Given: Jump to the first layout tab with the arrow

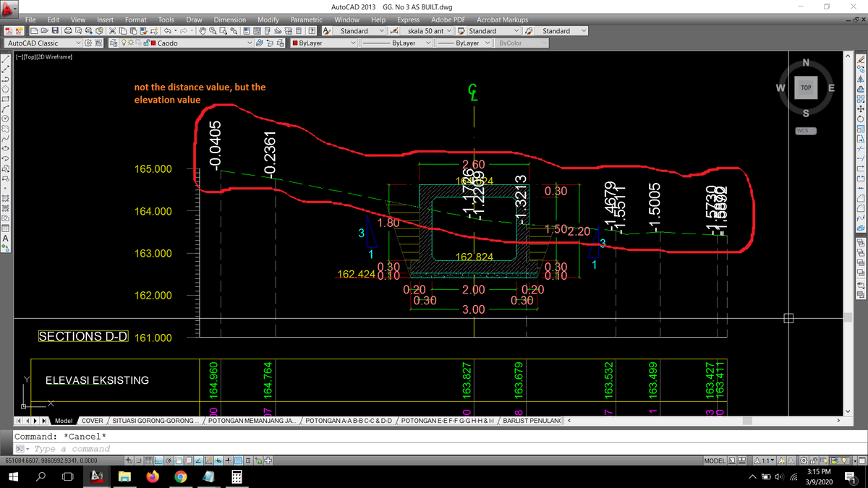Looking at the screenshot, I should coord(20,421).
